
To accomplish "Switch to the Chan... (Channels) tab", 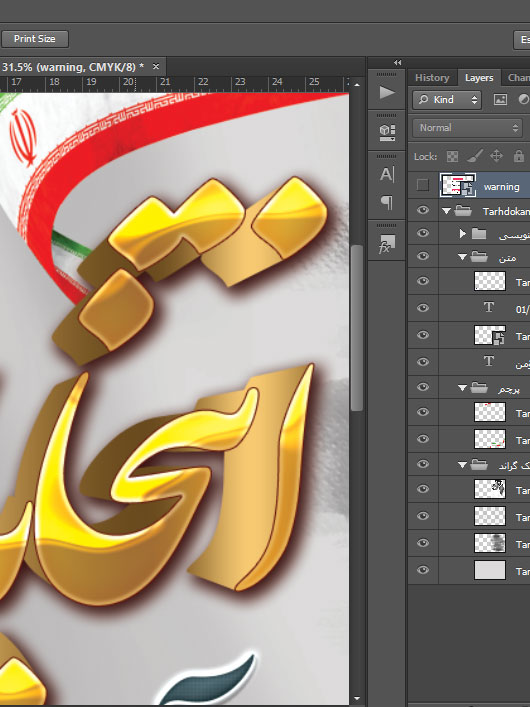I will pos(518,78).
